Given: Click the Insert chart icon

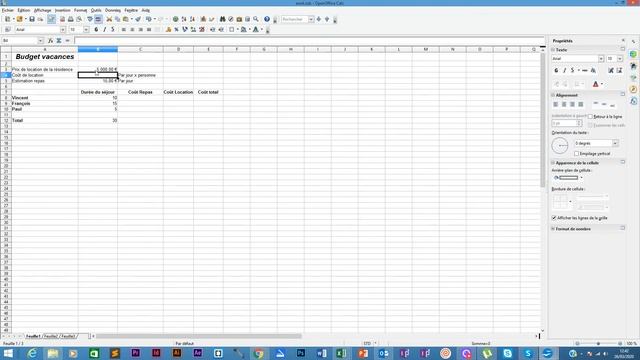Looking at the screenshot, I should tap(203, 19).
